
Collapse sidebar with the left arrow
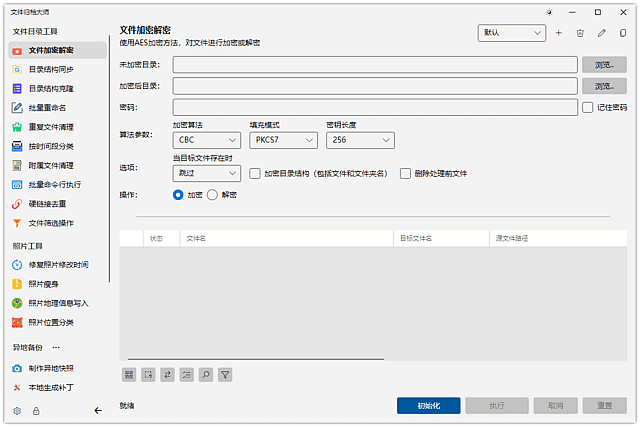(x=98, y=410)
